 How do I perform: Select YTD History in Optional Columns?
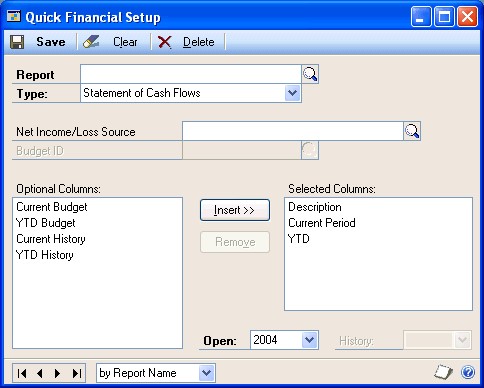coord(45,255)
